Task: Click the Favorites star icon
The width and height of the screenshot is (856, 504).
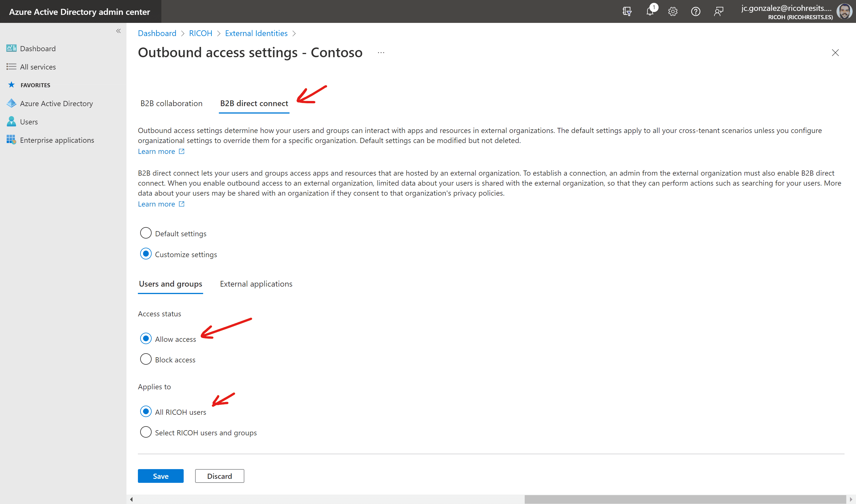Action: (11, 85)
